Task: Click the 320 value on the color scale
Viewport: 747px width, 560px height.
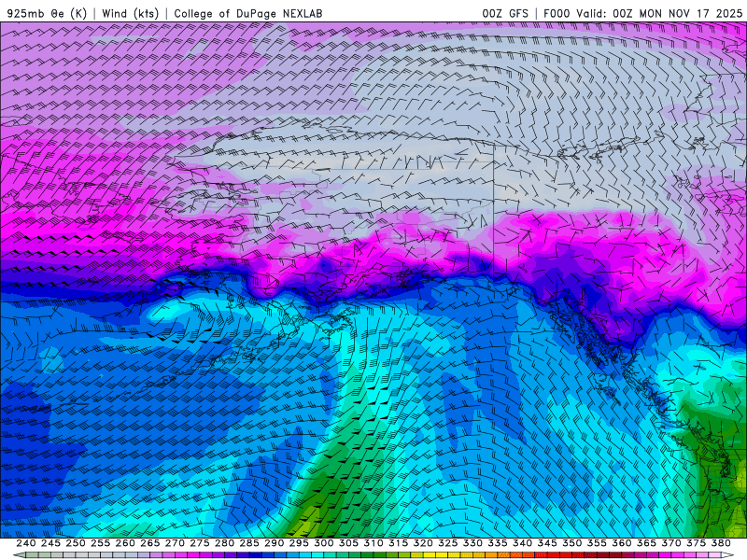Action: click(x=423, y=543)
